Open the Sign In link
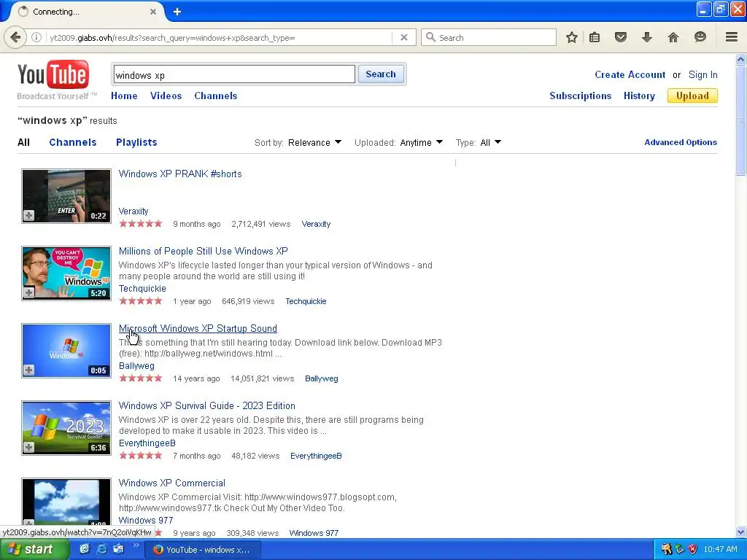 pos(703,75)
